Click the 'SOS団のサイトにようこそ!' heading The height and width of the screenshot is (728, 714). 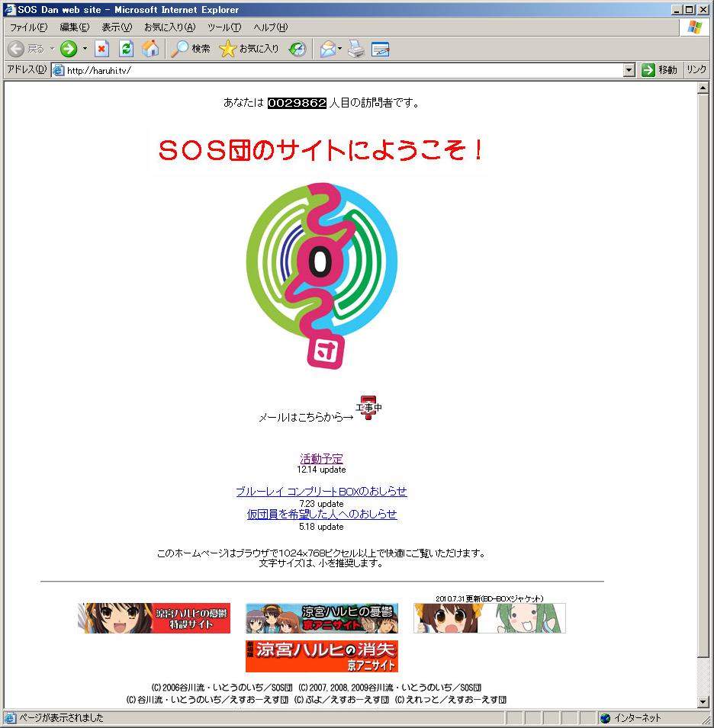point(320,150)
